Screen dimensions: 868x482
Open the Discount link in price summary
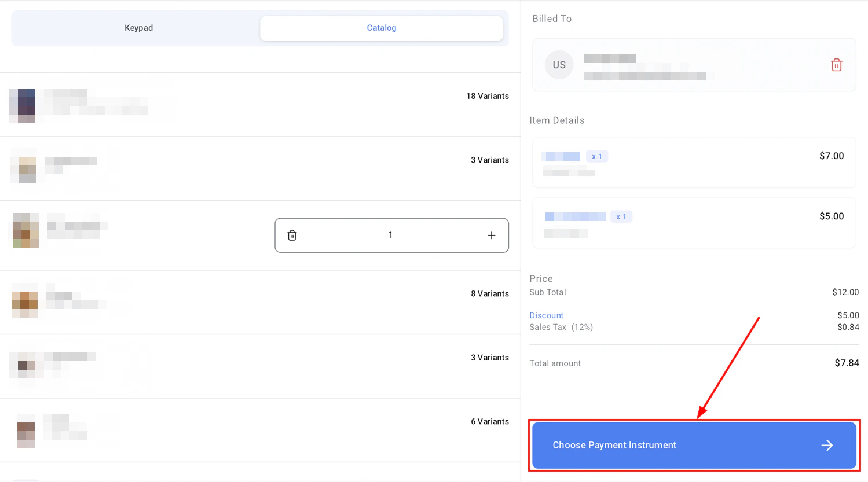pos(546,315)
